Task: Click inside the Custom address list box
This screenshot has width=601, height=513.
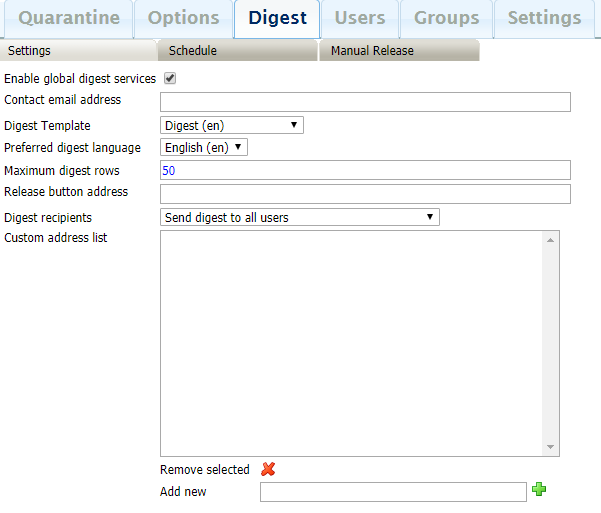Action: pyautogui.click(x=350, y=340)
